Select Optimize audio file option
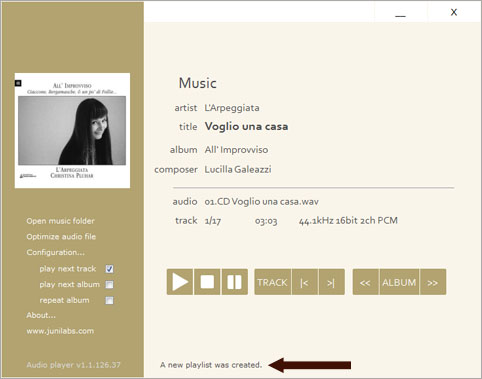Screen dimensions: 482x379 point(61,237)
